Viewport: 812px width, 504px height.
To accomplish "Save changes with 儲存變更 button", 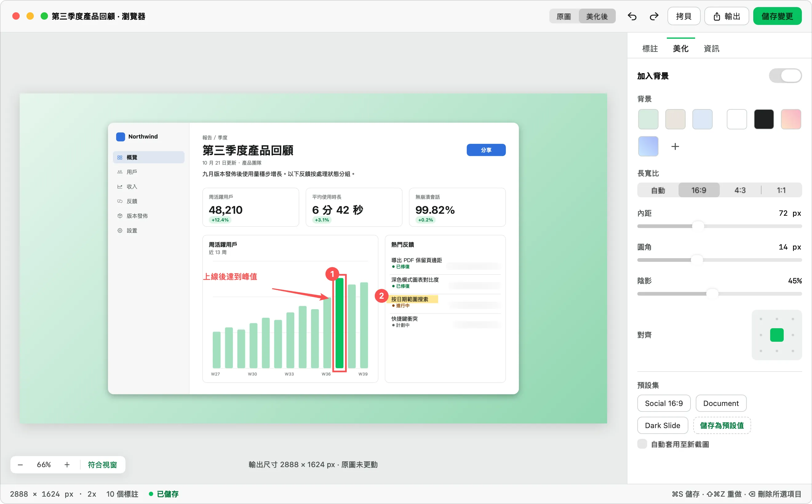I will click(777, 16).
